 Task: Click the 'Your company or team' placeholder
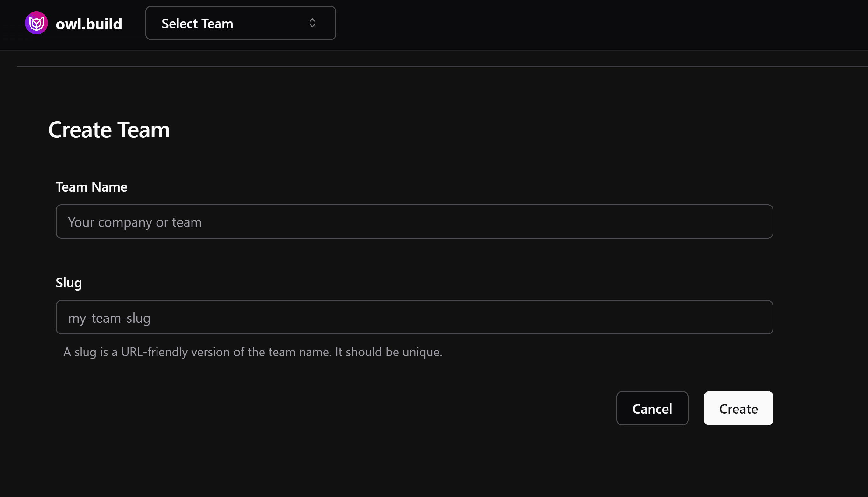coord(135,222)
